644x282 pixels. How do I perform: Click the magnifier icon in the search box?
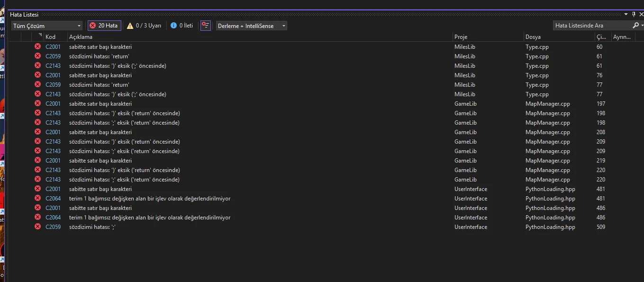[x=635, y=26]
